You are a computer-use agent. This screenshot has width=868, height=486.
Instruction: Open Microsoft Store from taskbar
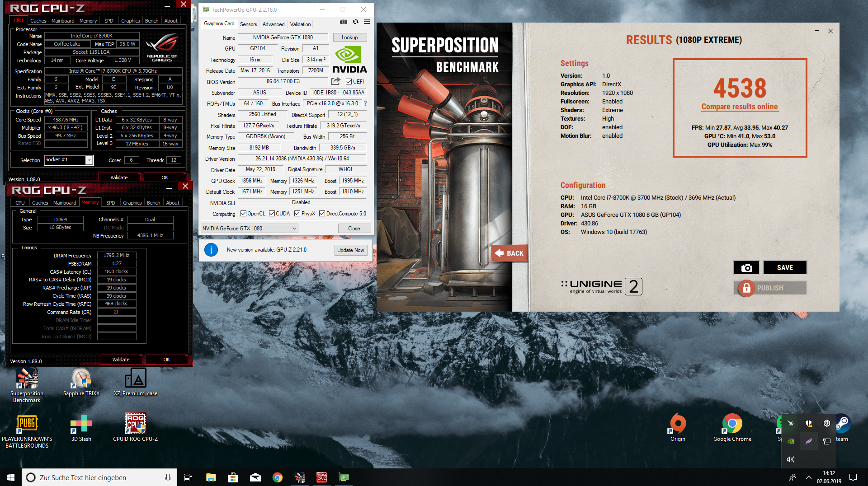tap(233, 477)
